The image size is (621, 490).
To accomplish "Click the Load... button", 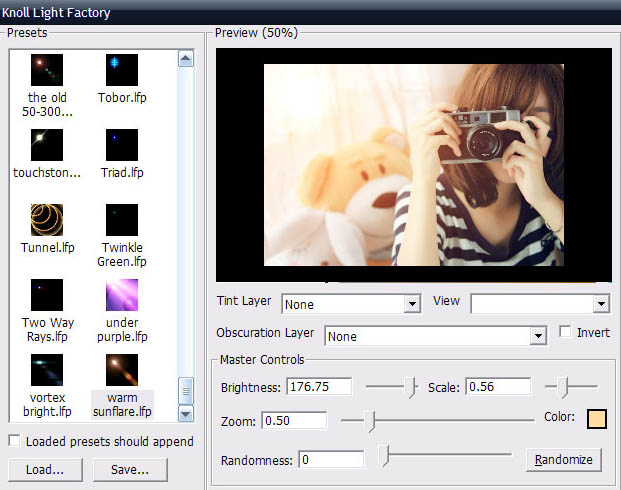I will (x=45, y=470).
